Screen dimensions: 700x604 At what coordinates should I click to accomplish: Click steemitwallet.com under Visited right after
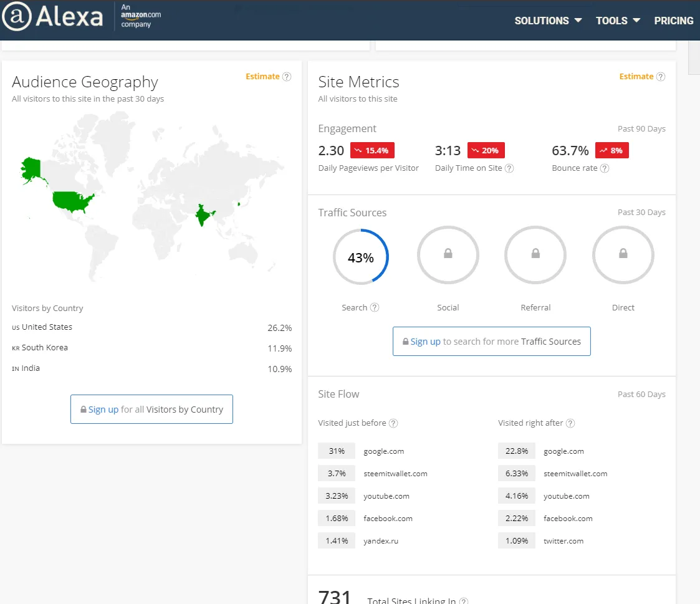pos(575,474)
